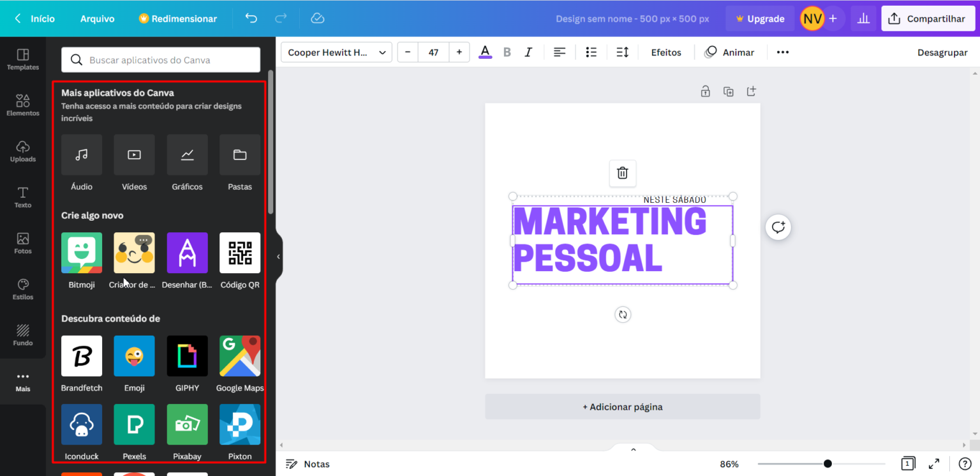Go back to Início
Image resolution: width=980 pixels, height=476 pixels.
35,19
